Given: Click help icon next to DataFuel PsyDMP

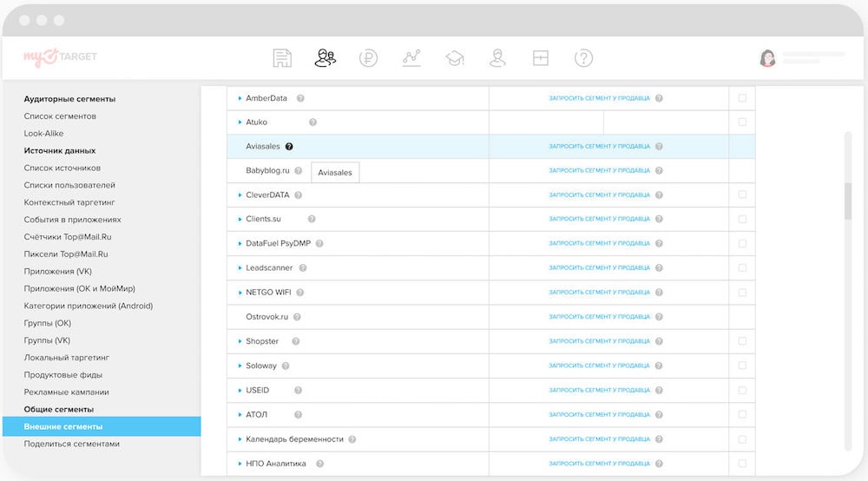Looking at the screenshot, I should pyautogui.click(x=319, y=244).
